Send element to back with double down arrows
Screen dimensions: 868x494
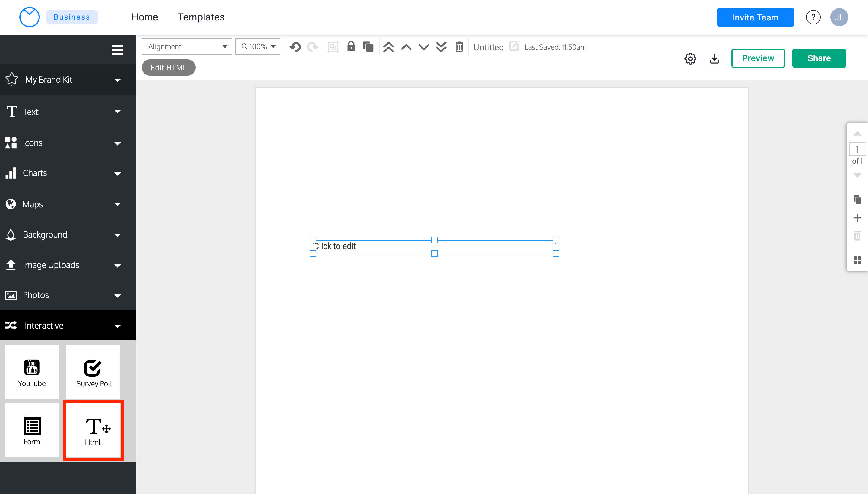click(441, 47)
